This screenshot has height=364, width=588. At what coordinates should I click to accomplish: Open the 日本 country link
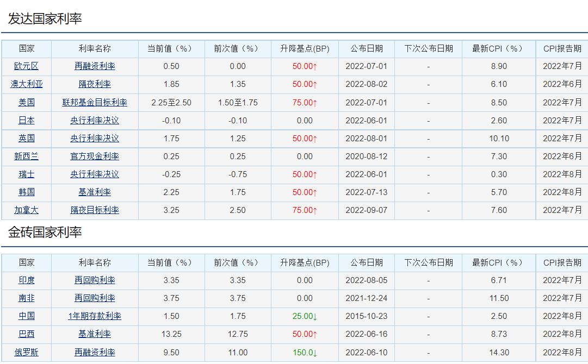(26, 120)
